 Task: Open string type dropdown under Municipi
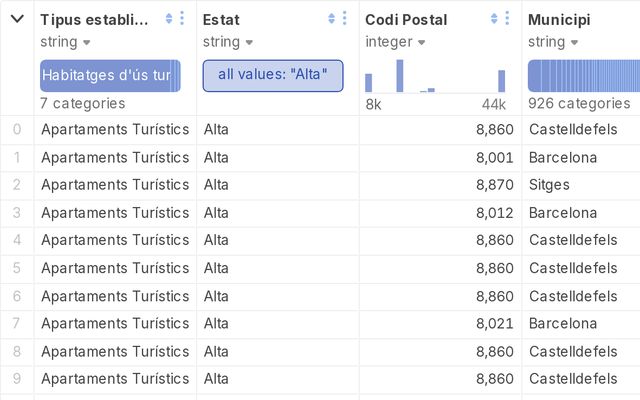click(x=553, y=42)
